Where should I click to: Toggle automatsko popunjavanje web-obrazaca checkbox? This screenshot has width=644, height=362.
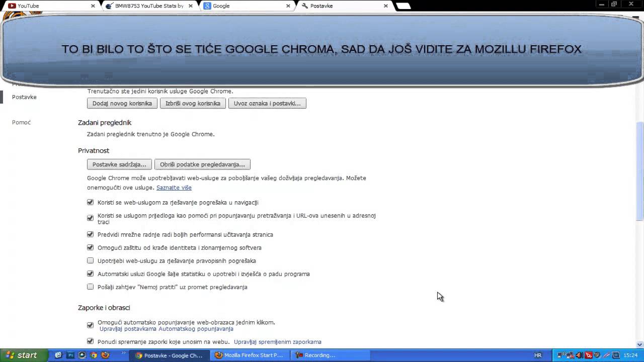point(91,325)
